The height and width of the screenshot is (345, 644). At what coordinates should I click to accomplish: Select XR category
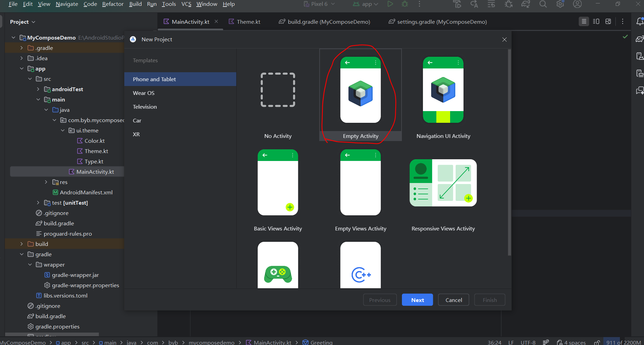(x=180, y=134)
